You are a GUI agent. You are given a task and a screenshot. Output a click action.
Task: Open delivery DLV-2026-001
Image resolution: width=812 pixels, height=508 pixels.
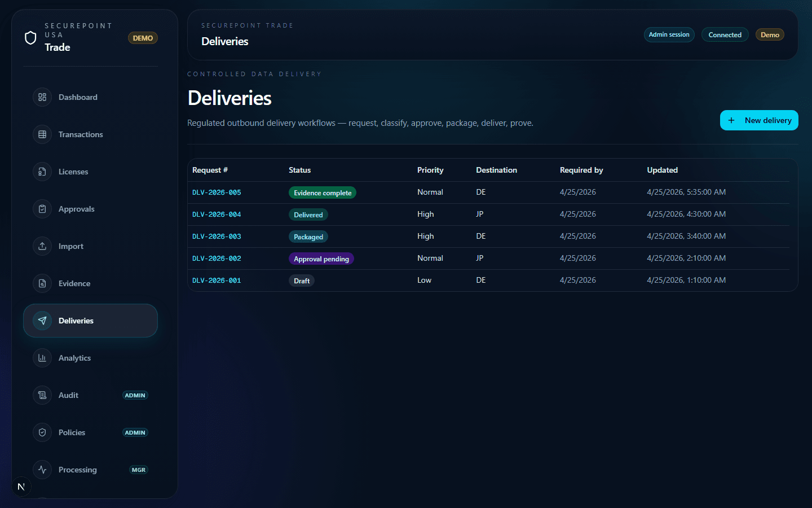click(x=217, y=281)
